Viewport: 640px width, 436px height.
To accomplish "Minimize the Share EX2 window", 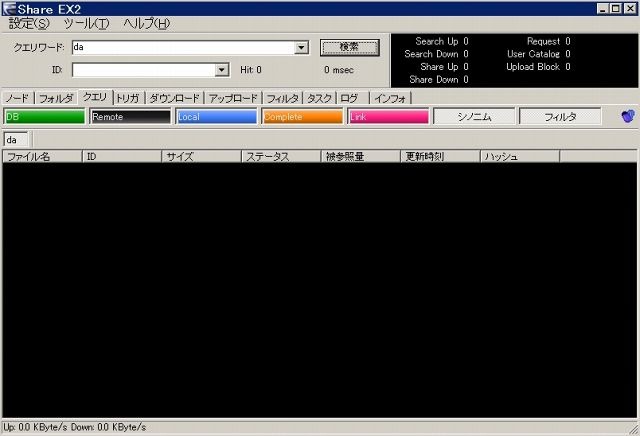I will pos(603,9).
